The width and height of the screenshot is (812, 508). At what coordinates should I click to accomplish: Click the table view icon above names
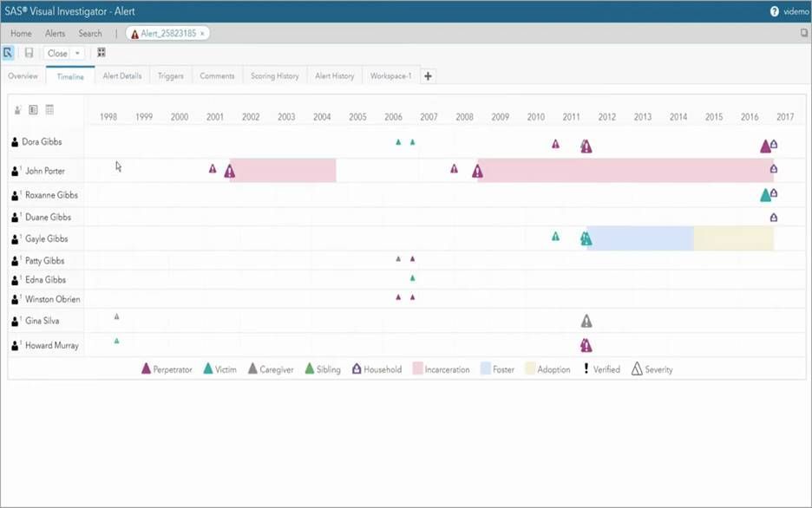[49, 110]
